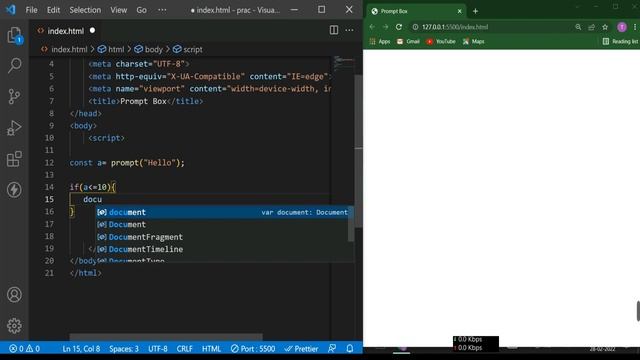
Task: Click the VS Code logo icon
Action: click(11, 9)
